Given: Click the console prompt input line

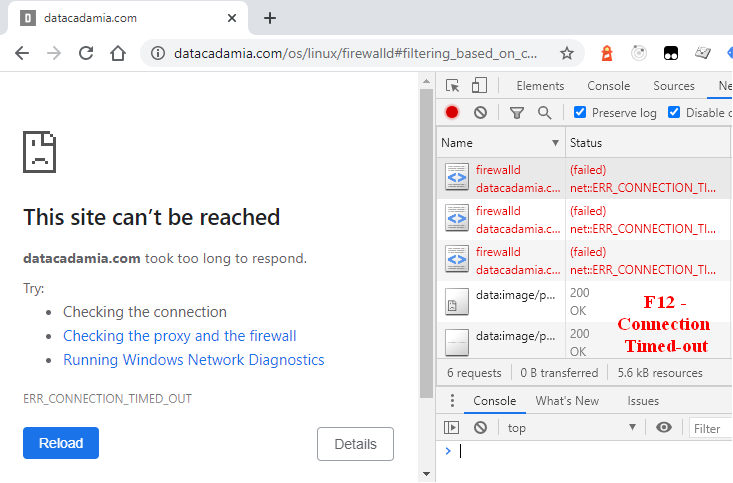Looking at the screenshot, I should tap(589, 451).
